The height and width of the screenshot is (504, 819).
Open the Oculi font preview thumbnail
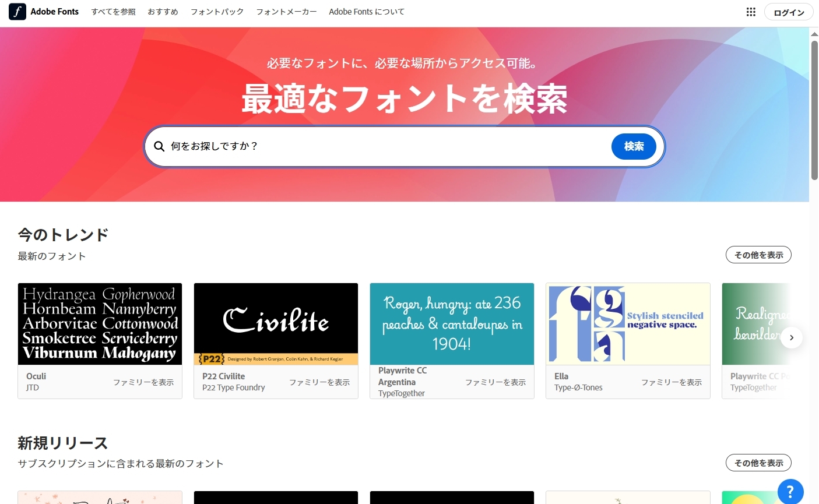point(100,324)
